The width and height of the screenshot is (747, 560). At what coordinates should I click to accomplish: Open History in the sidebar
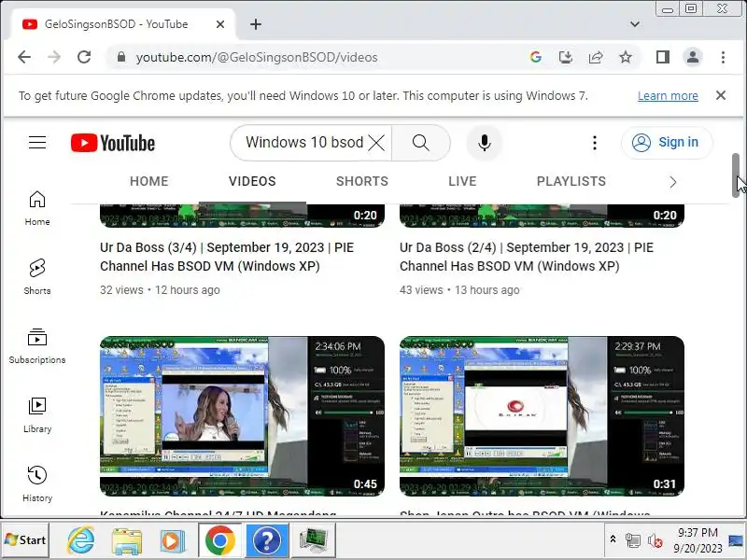coord(37,484)
